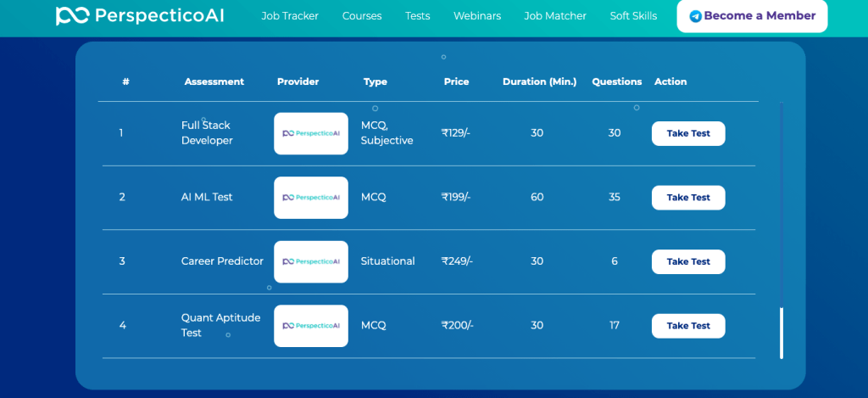
Task: Click MCQ type in Quant Aptitude row
Action: coord(374,325)
